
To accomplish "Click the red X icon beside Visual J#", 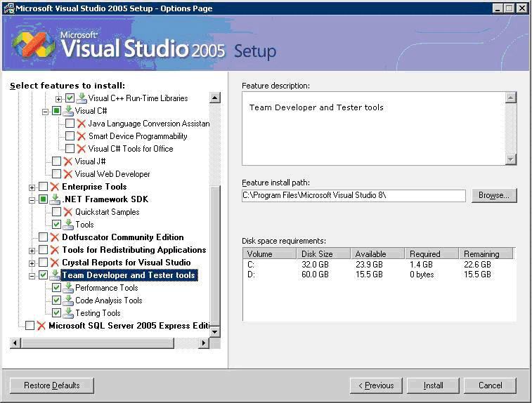I will pyautogui.click(x=68, y=161).
